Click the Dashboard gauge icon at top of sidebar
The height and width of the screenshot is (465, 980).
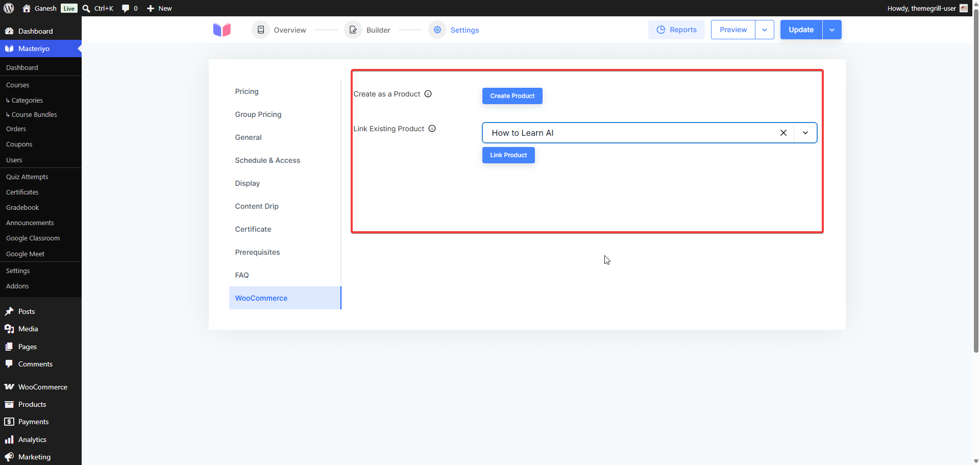click(9, 31)
